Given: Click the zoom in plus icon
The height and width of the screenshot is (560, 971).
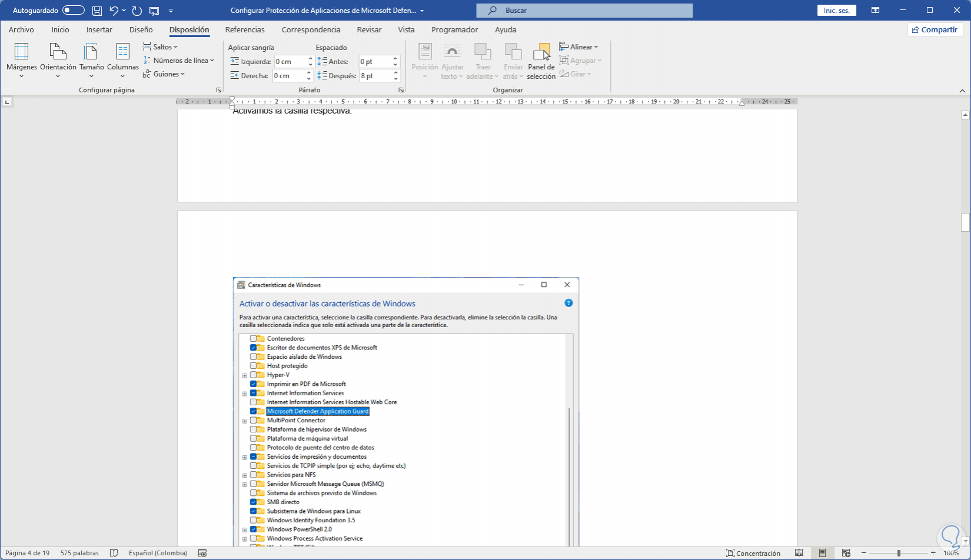Looking at the screenshot, I should 933,553.
